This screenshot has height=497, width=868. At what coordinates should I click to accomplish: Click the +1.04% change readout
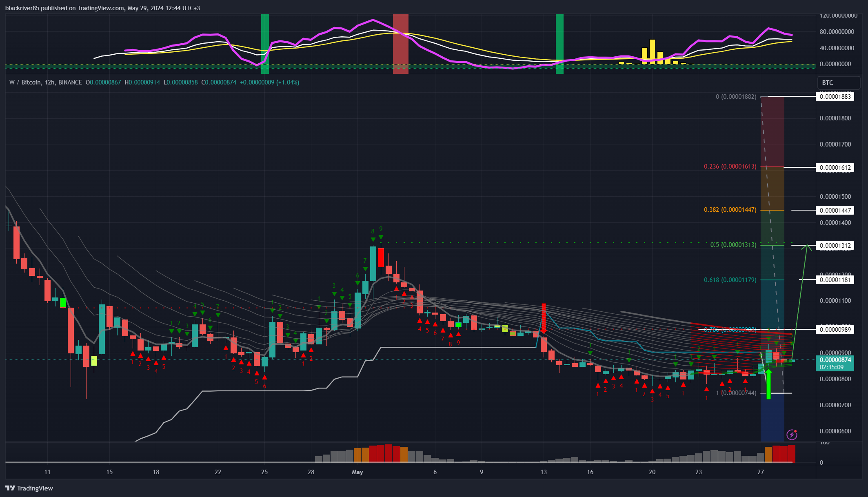288,82
